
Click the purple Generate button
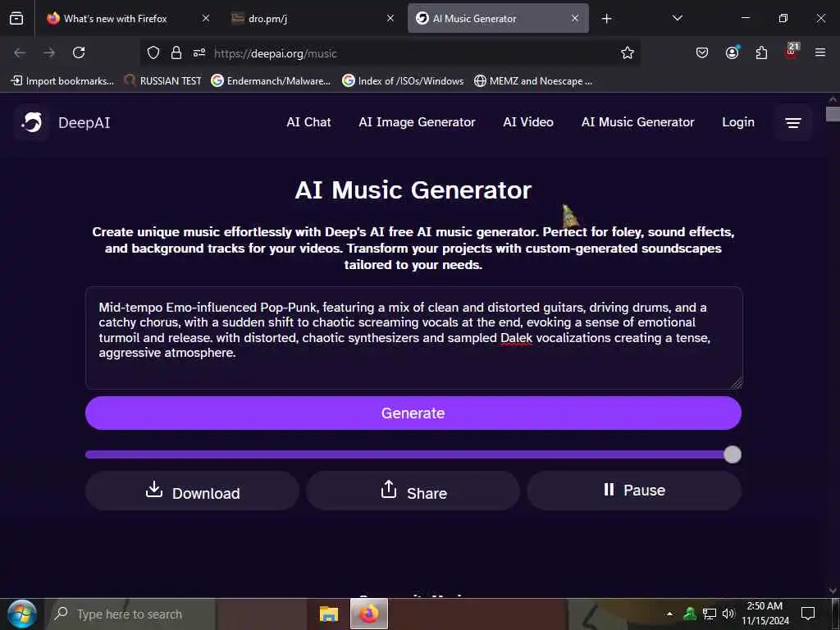(x=413, y=413)
